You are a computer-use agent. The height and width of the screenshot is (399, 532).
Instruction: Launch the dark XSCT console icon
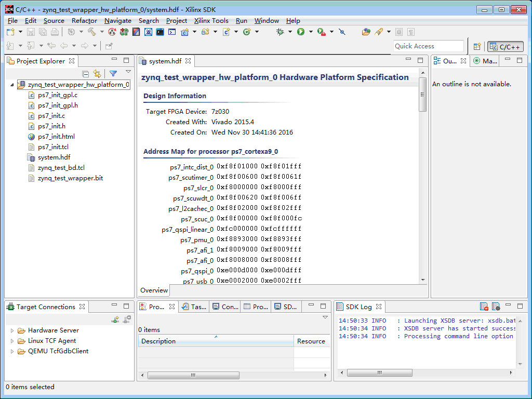[x=160, y=32]
